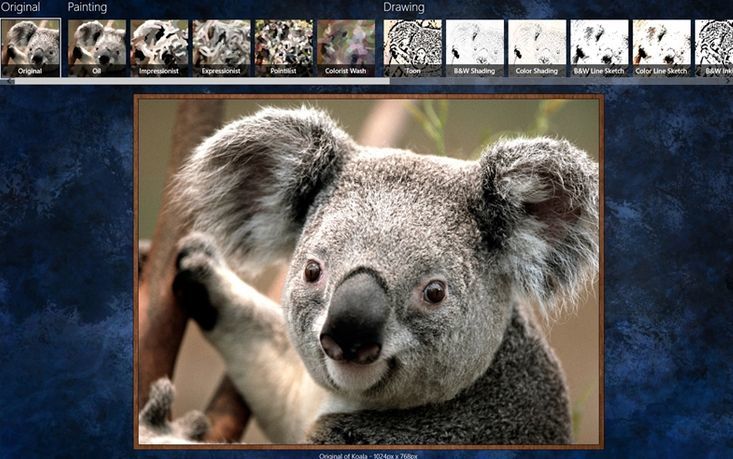The image size is (733, 459).
Task: Select the Pointilist painting effect
Action: click(x=284, y=48)
